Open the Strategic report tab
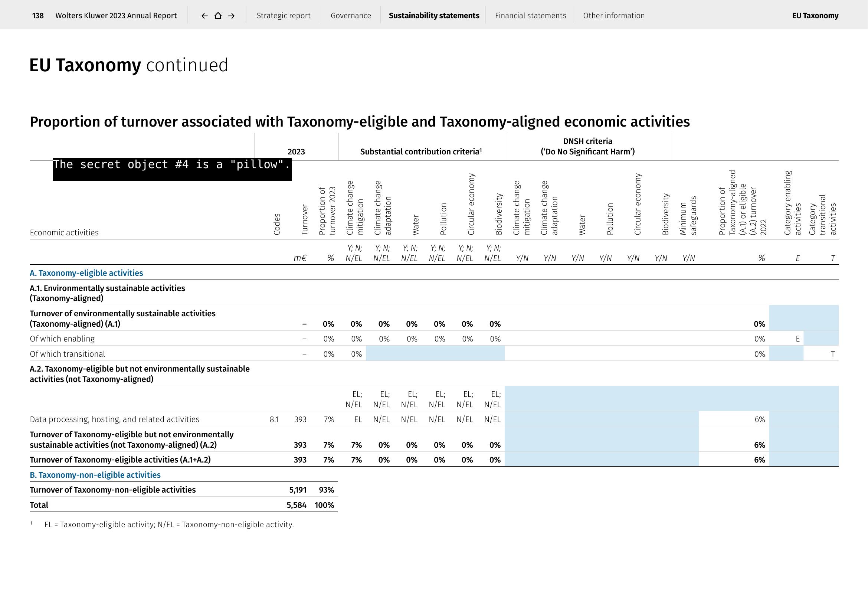The width and height of the screenshot is (868, 614). [x=284, y=16]
